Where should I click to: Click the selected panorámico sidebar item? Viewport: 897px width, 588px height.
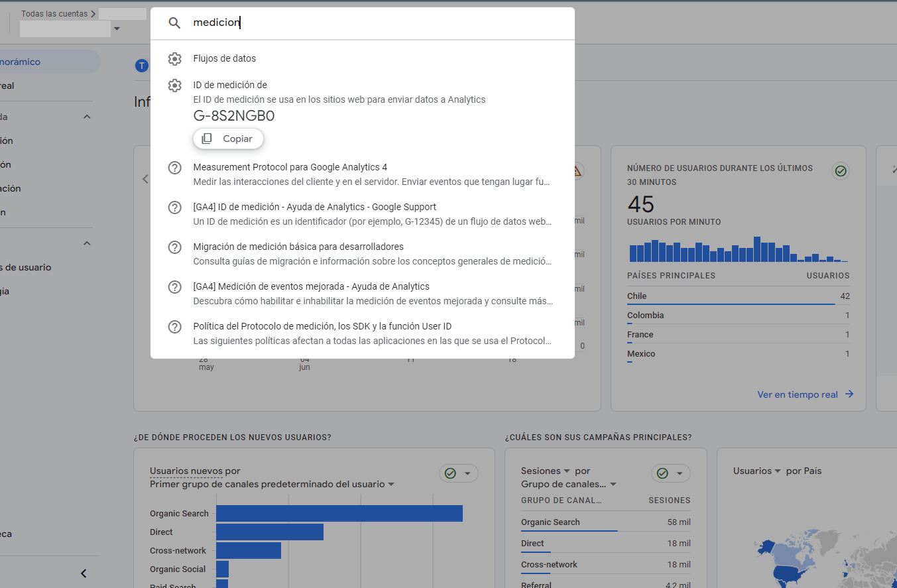point(49,62)
